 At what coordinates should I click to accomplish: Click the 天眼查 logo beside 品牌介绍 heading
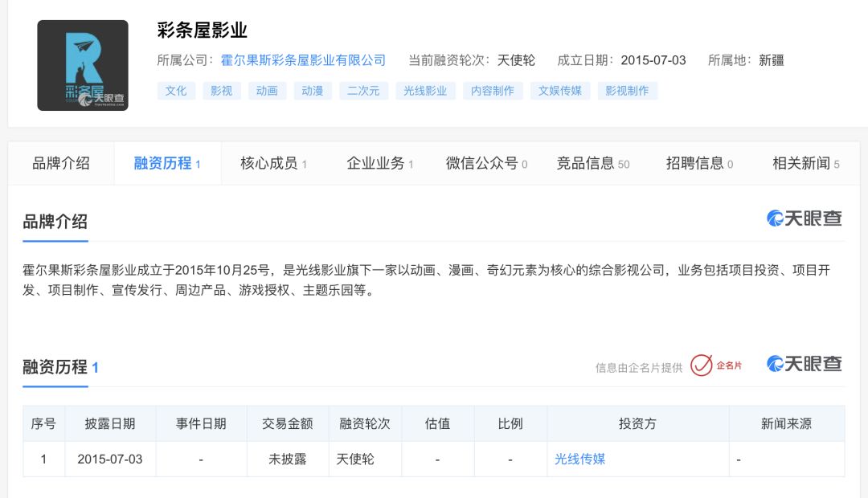(805, 218)
